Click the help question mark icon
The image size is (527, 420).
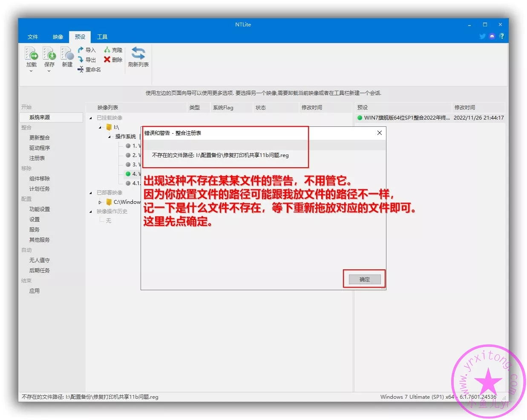tap(502, 36)
